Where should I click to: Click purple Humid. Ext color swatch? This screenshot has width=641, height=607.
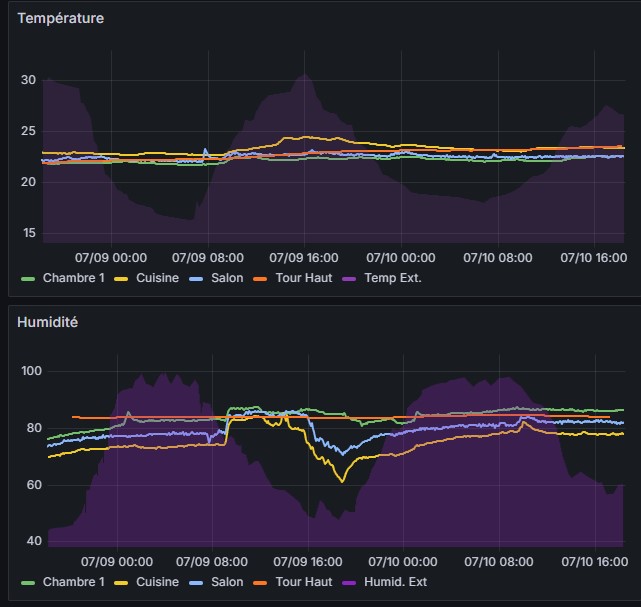click(x=349, y=582)
